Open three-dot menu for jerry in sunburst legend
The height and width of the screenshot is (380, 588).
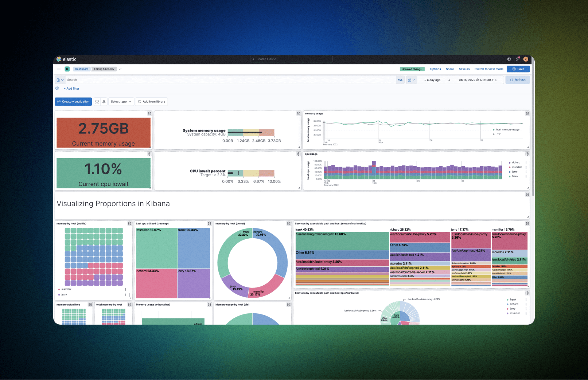[526, 309]
